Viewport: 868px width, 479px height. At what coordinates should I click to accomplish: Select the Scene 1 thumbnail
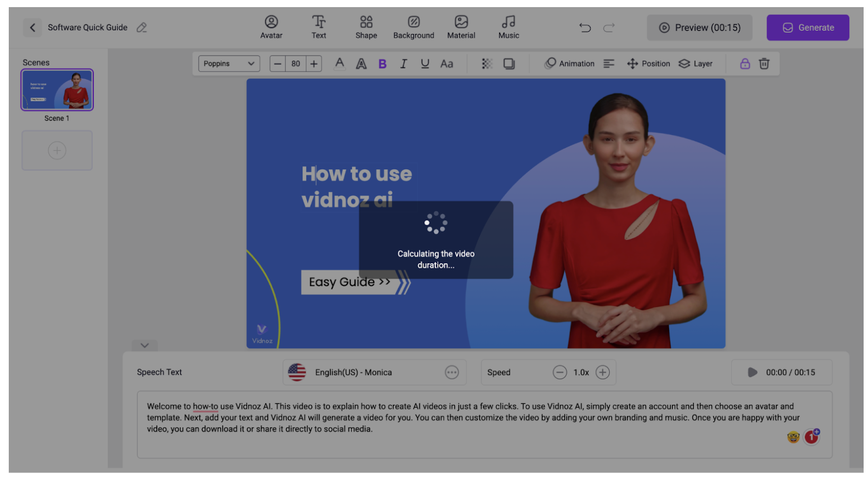[x=57, y=90]
